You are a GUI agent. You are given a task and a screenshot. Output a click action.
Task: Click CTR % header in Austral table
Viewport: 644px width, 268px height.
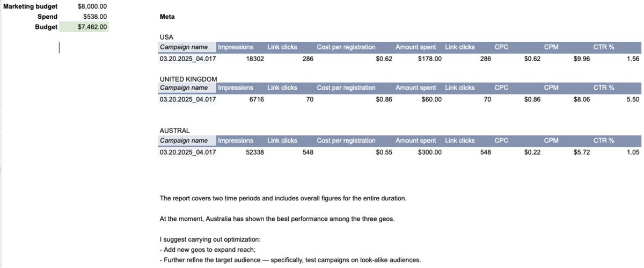(604, 141)
